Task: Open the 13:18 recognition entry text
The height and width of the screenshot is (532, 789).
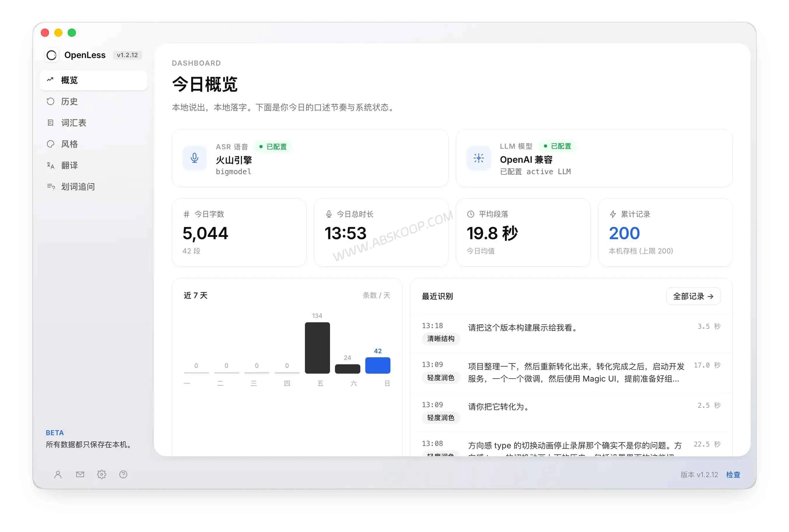Action: (522, 328)
